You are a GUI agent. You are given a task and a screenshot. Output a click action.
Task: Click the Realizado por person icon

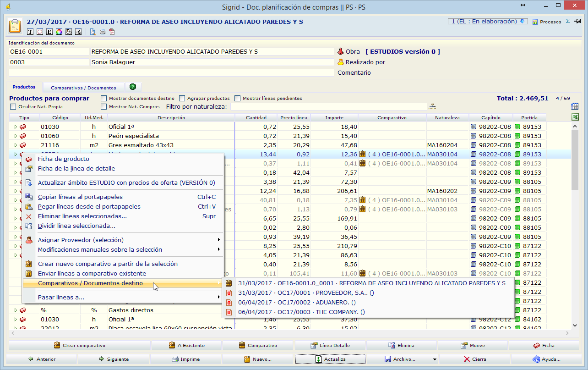coord(340,62)
